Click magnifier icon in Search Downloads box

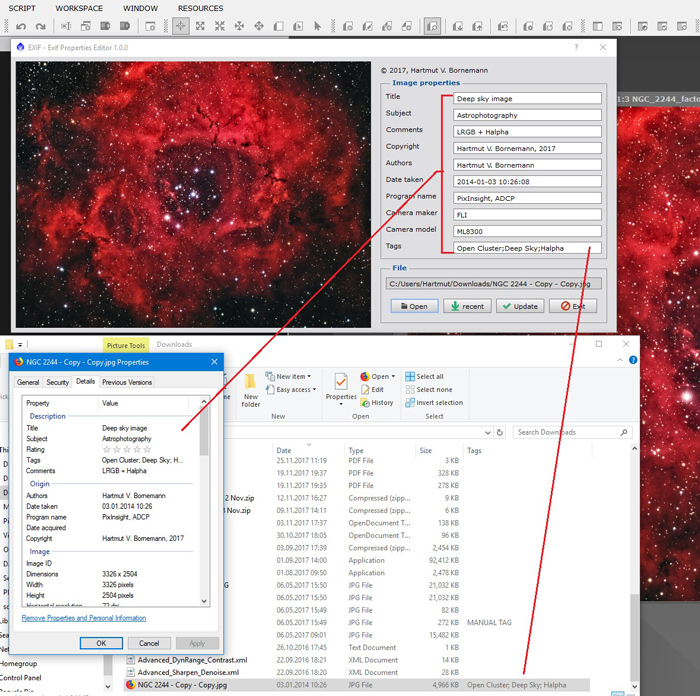click(x=624, y=432)
